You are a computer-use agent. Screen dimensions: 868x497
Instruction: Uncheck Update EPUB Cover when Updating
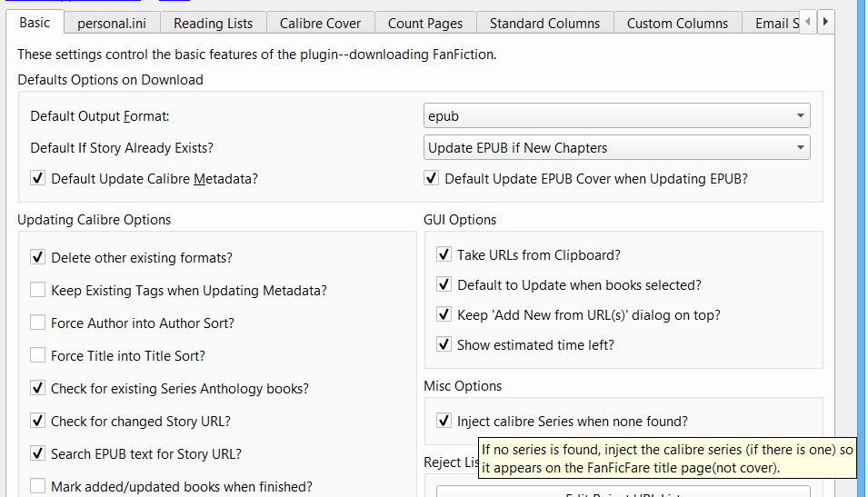click(x=432, y=179)
